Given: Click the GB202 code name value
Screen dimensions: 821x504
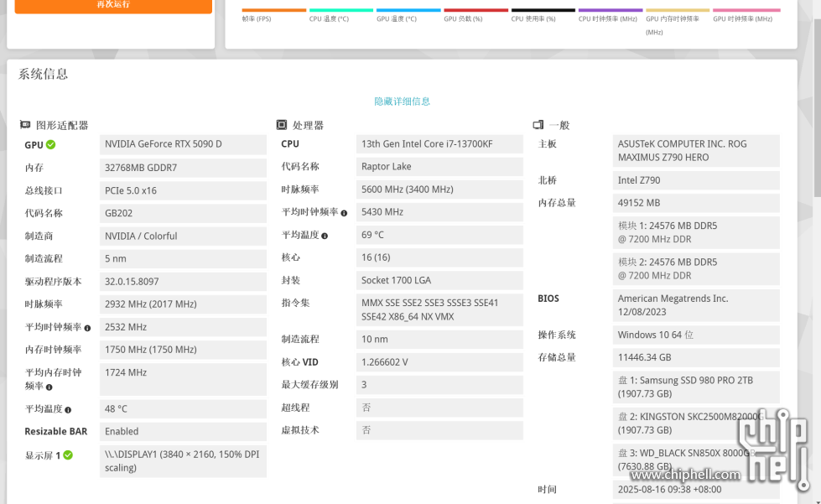Looking at the screenshot, I should click(184, 213).
